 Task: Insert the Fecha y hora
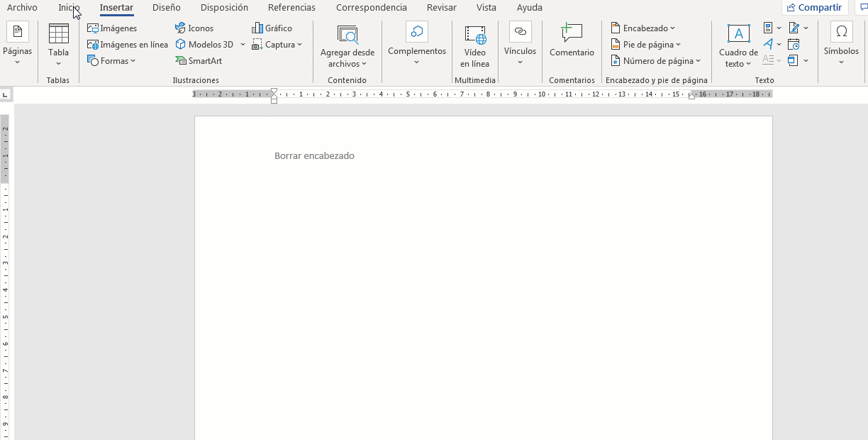[794, 44]
